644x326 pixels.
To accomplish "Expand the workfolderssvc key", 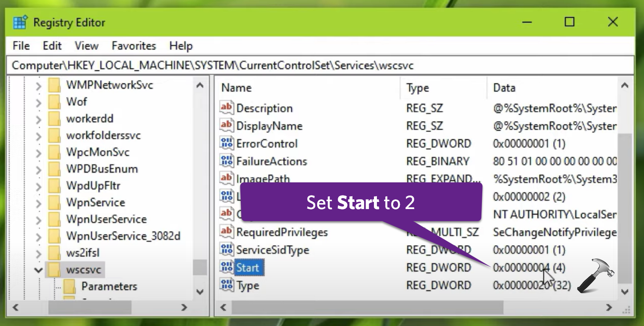I will tap(38, 136).
